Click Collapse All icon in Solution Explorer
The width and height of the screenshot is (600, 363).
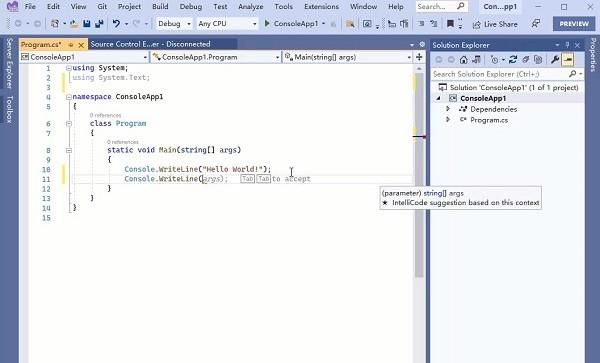525,60
